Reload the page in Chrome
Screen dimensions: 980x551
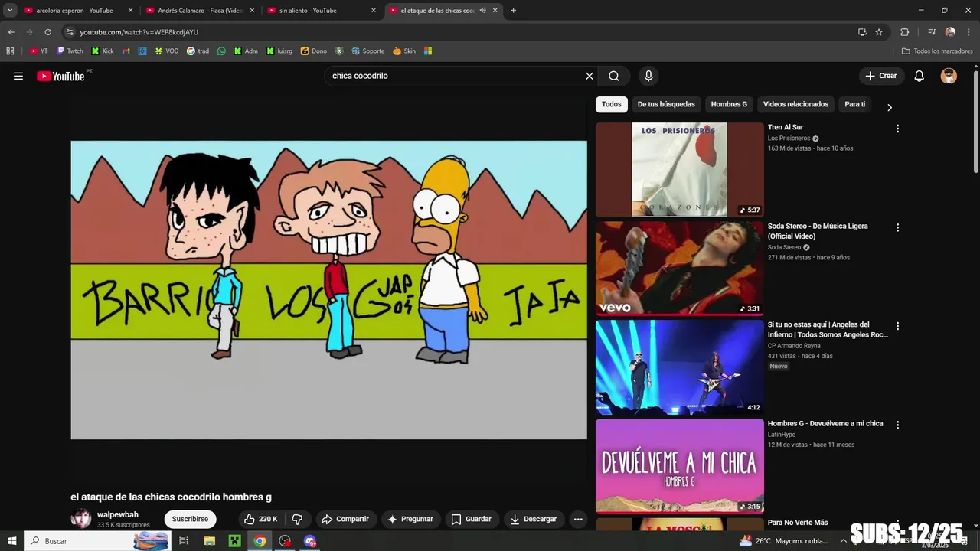pos(47,32)
